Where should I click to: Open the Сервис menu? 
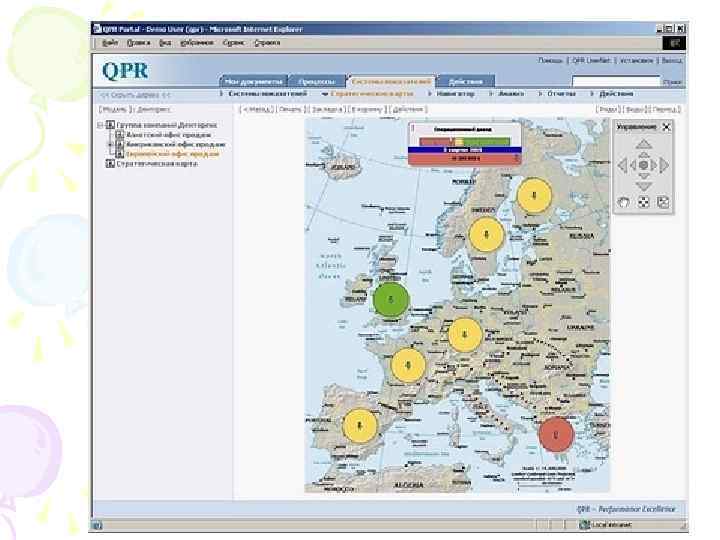[233, 43]
